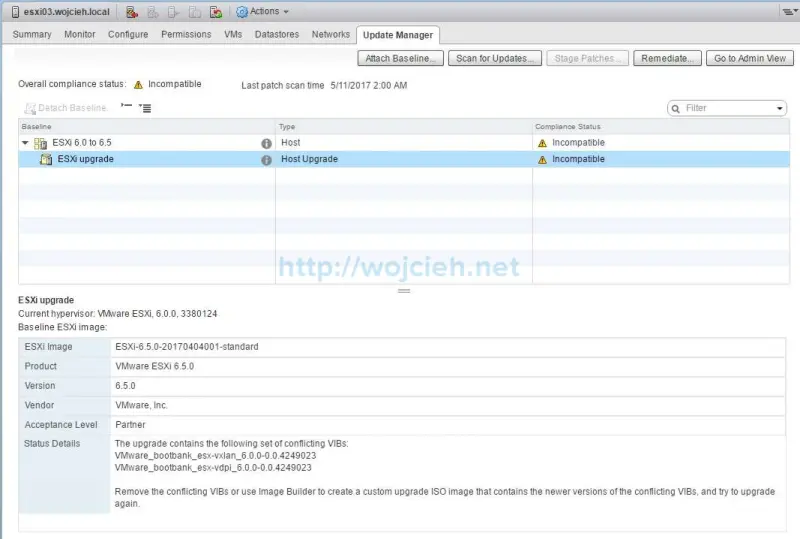Screen dimensions: 800x539
Task: Select the ESXi upgrade baseline row
Action: 404,159
